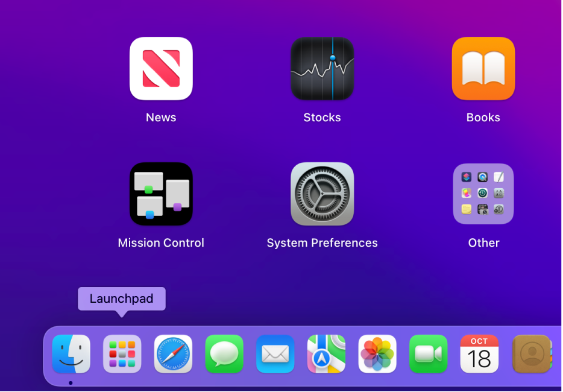Open Mail from the Dock

point(275,354)
